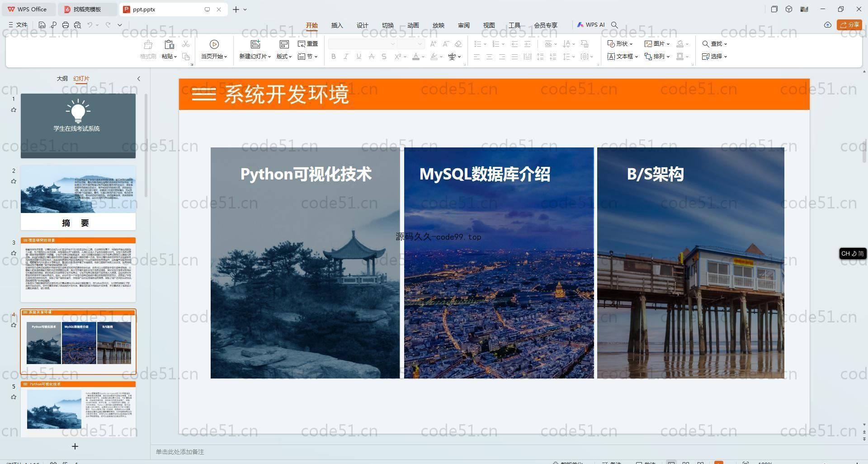Click the Decrease indent icon
Image resolution: width=868 pixels, height=464 pixels.
pos(514,44)
